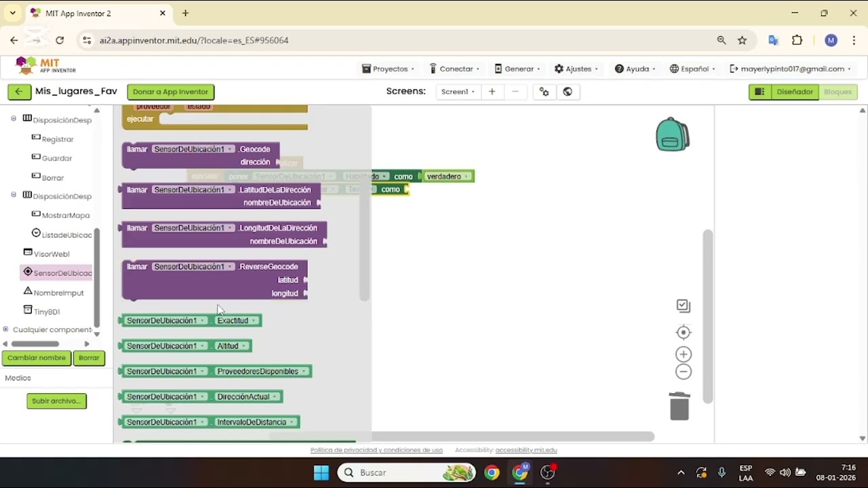Reload the App Inventor page
868x488 pixels.
[60, 40]
